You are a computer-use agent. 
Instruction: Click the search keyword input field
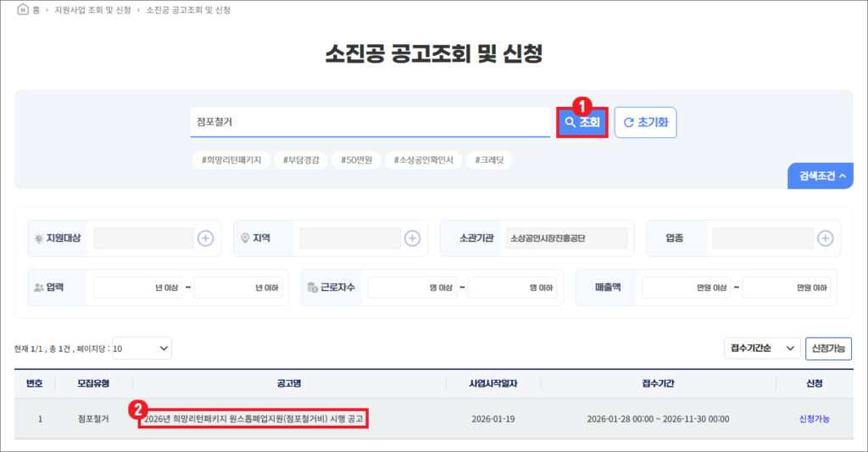370,122
